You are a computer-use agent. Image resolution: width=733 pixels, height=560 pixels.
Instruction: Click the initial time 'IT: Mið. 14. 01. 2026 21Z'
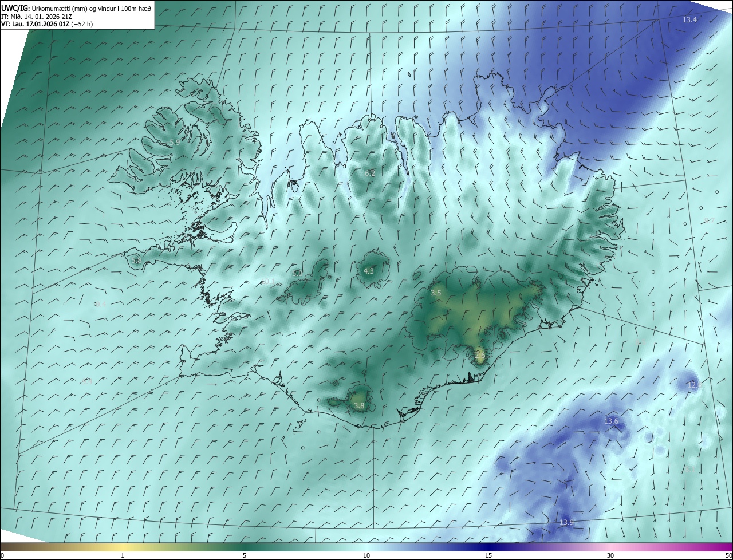coord(36,16)
